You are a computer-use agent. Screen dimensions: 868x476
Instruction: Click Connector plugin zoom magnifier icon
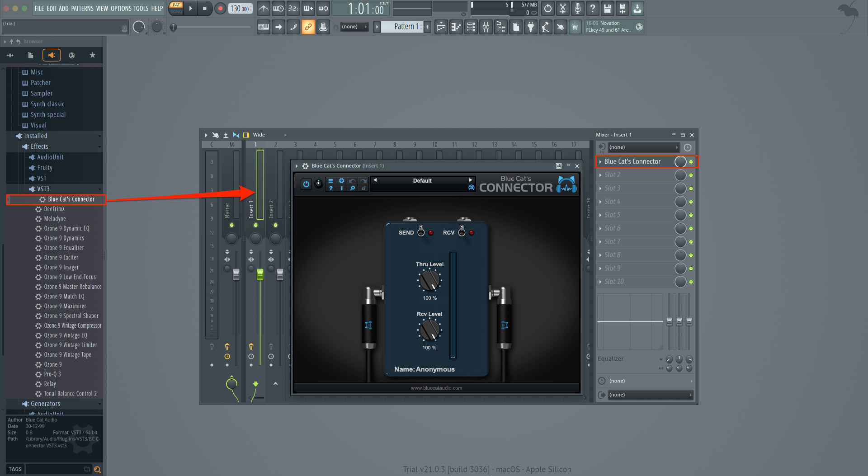(353, 188)
